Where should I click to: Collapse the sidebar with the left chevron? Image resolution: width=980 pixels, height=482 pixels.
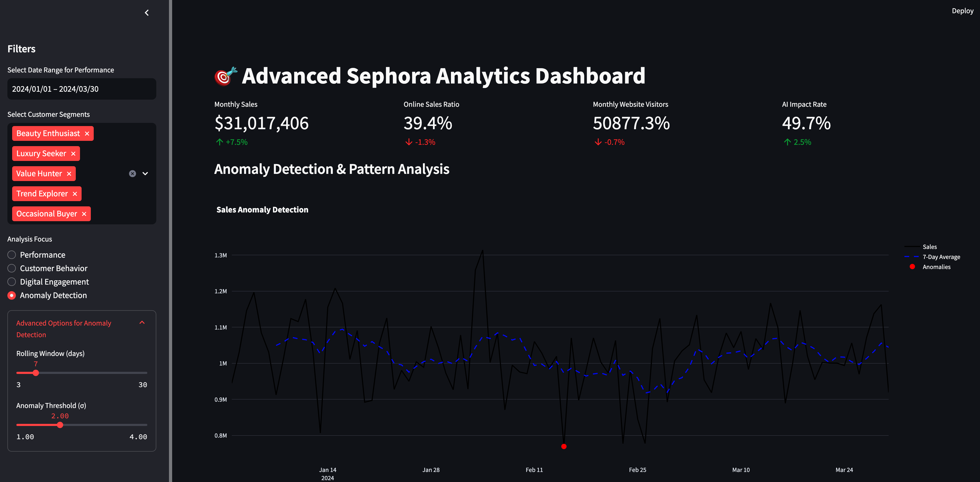pos(147,13)
